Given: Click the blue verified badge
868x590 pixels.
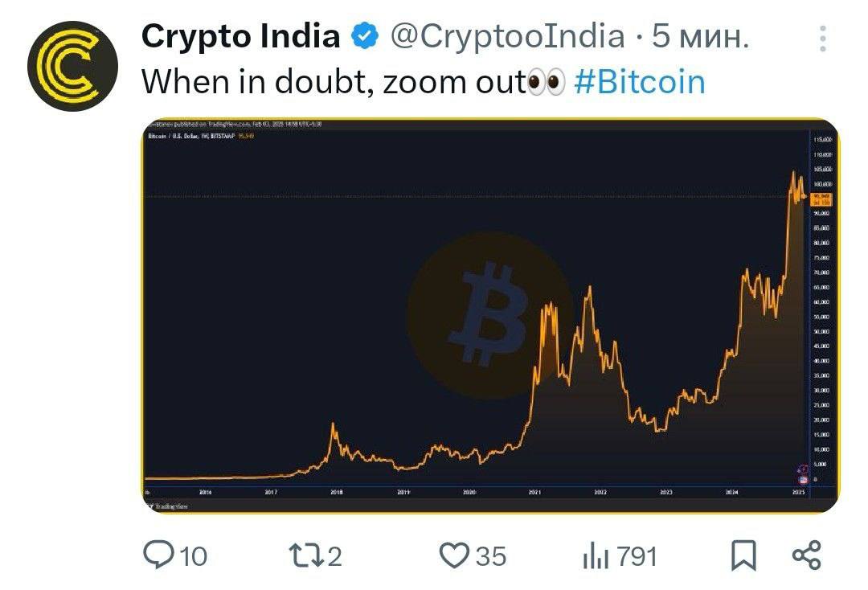Looking at the screenshot, I should [366, 36].
